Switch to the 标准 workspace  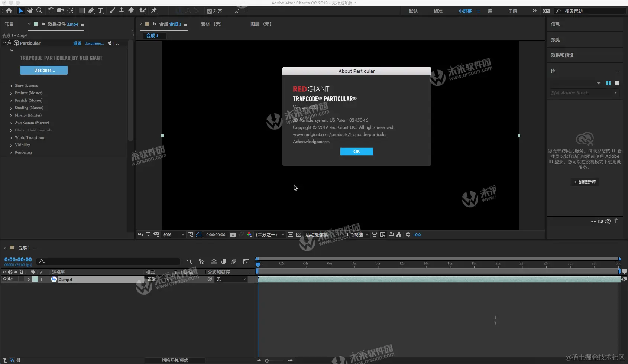438,11
